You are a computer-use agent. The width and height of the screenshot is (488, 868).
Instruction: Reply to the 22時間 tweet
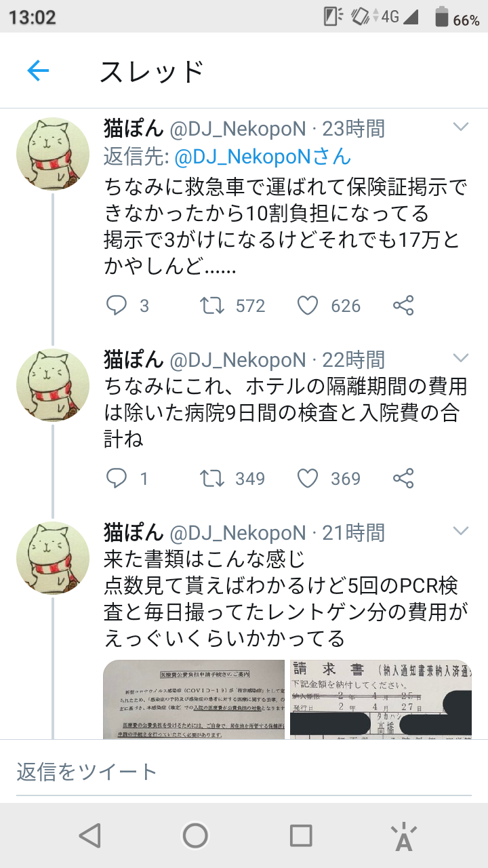(117, 479)
